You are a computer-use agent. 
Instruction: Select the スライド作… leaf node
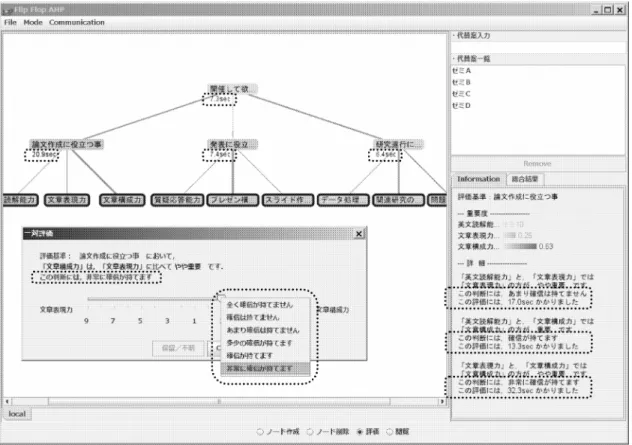[288, 200]
